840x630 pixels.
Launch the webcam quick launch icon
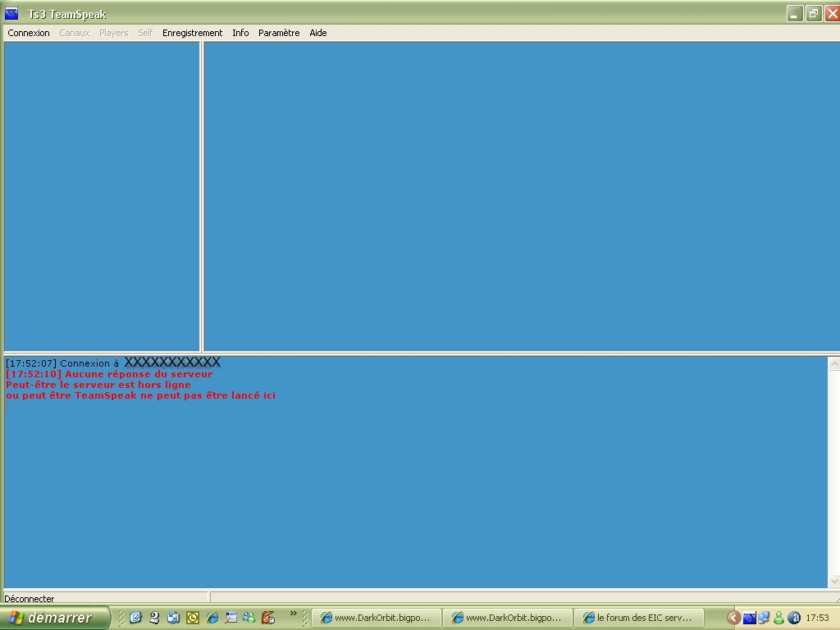(155, 618)
